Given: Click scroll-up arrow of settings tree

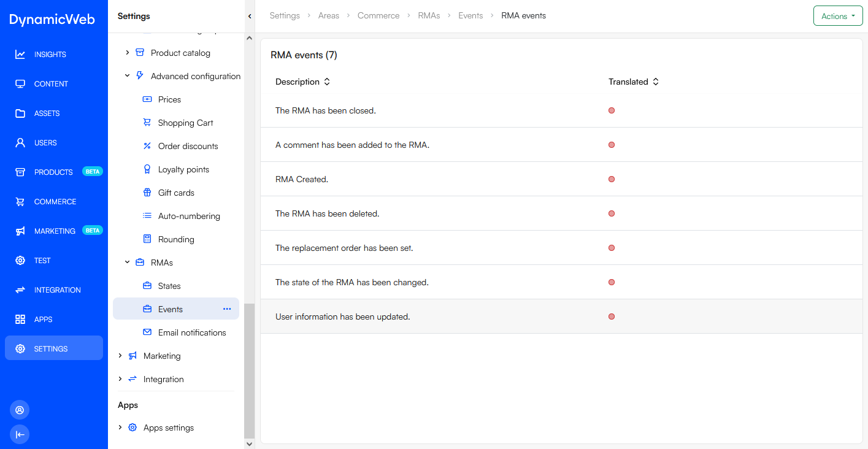Looking at the screenshot, I should [x=249, y=38].
